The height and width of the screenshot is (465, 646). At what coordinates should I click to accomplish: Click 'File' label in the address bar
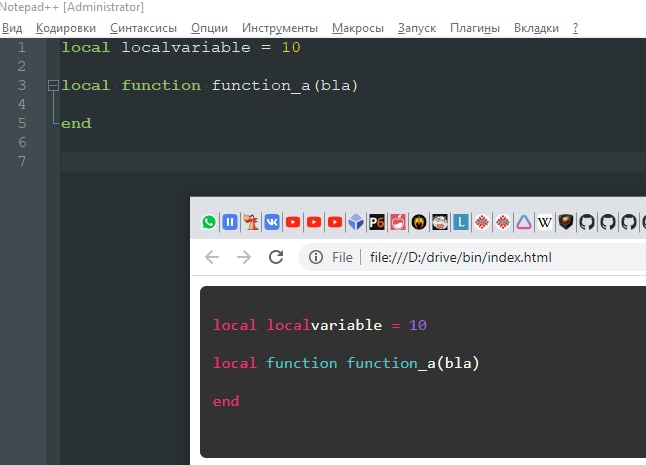(x=342, y=257)
